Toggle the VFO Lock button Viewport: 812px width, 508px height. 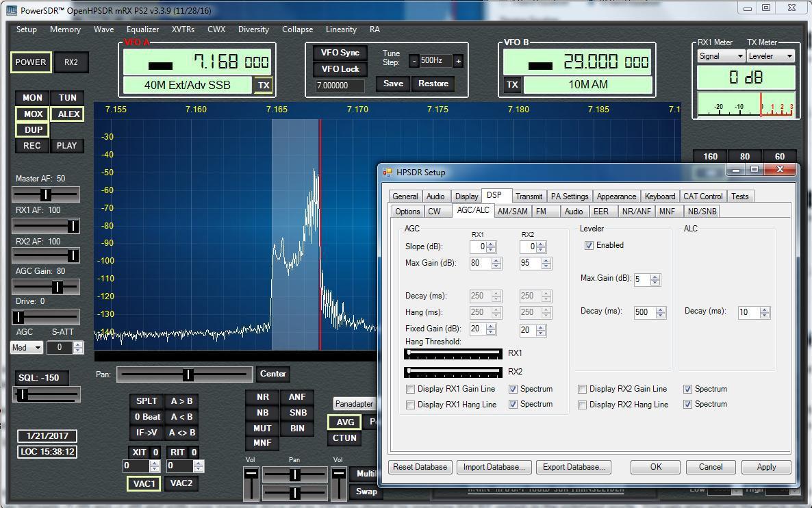click(340, 69)
